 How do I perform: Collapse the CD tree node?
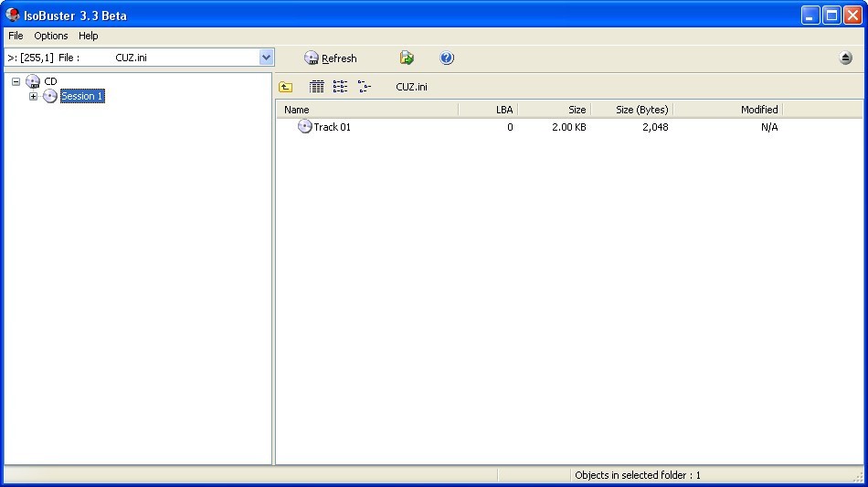(x=16, y=81)
